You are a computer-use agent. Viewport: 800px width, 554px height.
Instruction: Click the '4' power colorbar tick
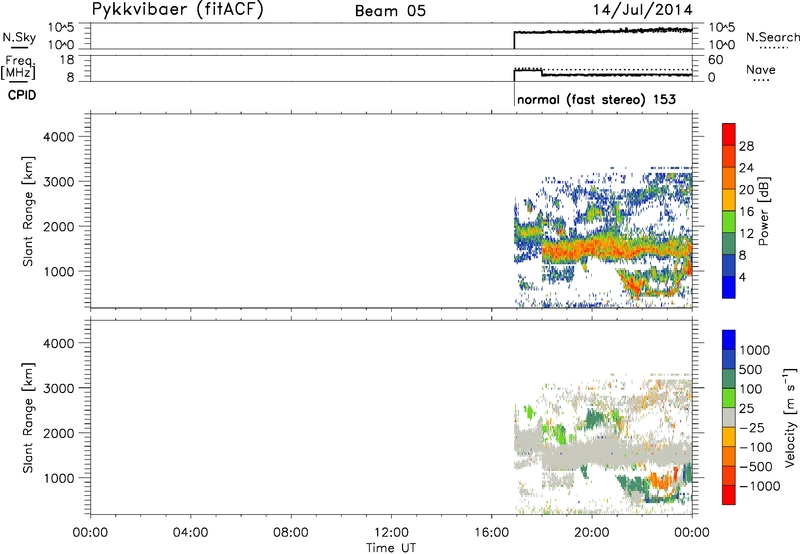[742, 277]
